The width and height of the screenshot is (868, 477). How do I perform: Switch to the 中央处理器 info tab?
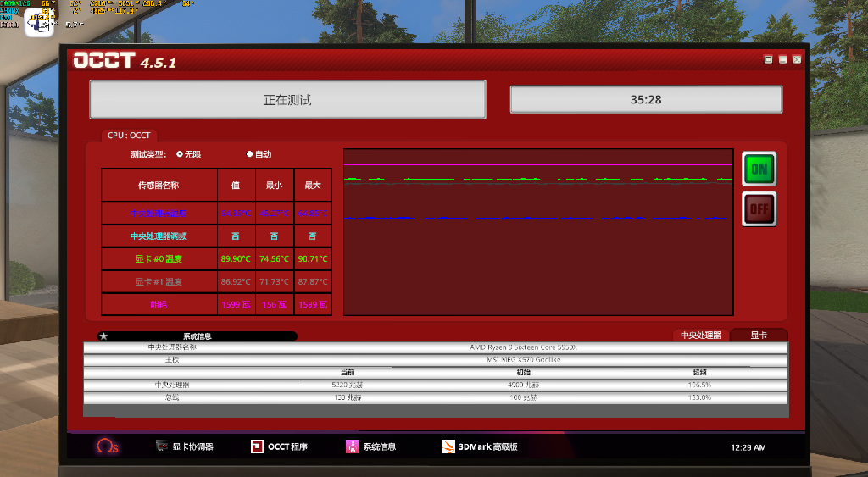pyautogui.click(x=701, y=335)
